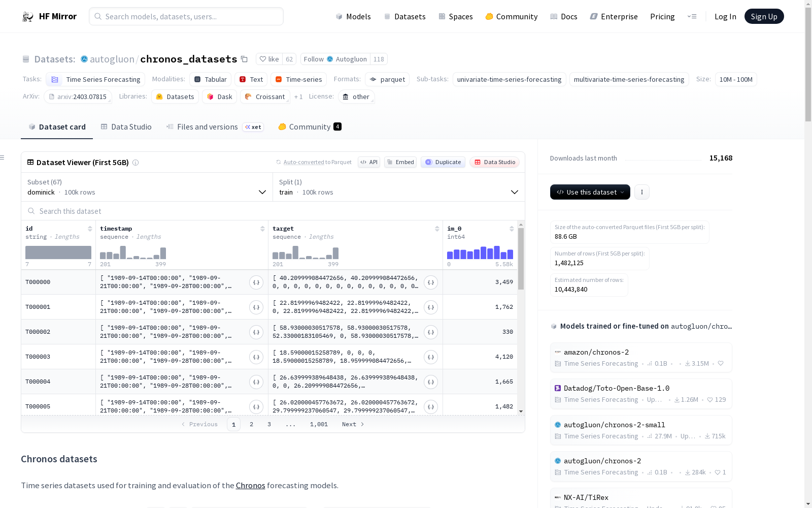Expand cell JSON for T000004 target
Viewport: 812px width, 508px height.
pyautogui.click(x=431, y=382)
